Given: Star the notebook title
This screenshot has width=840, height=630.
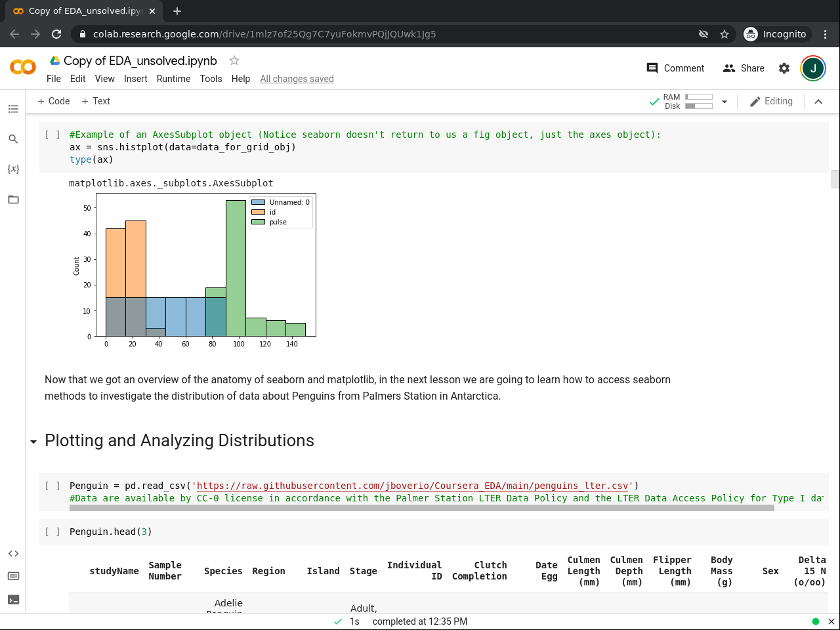Looking at the screenshot, I should pyautogui.click(x=234, y=60).
